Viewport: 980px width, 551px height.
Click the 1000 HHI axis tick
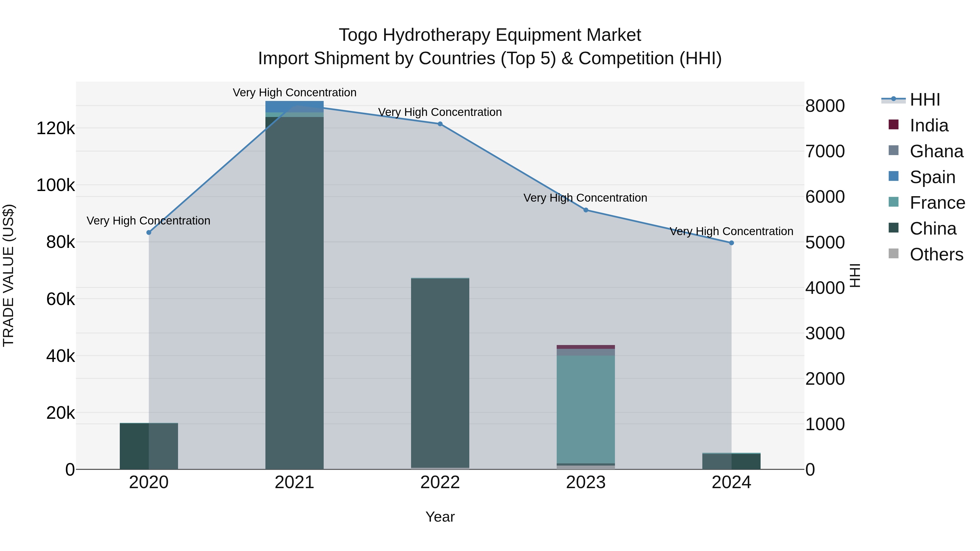tap(825, 424)
